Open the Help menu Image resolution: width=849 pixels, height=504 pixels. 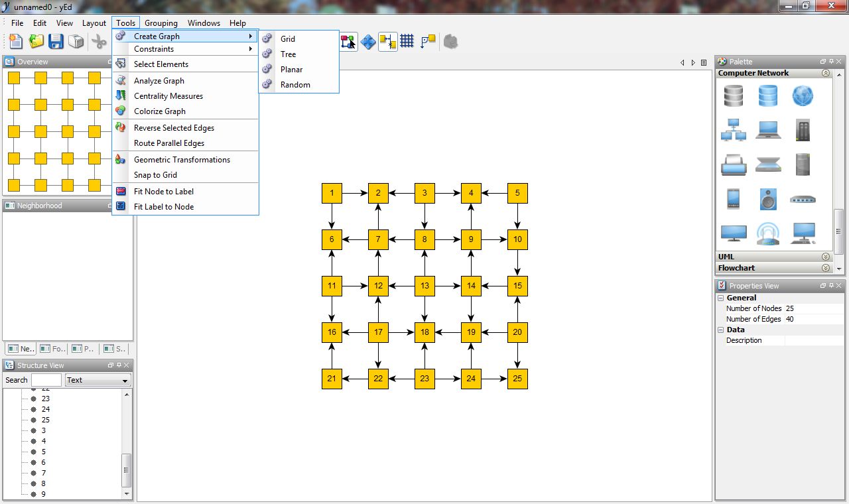[x=237, y=23]
